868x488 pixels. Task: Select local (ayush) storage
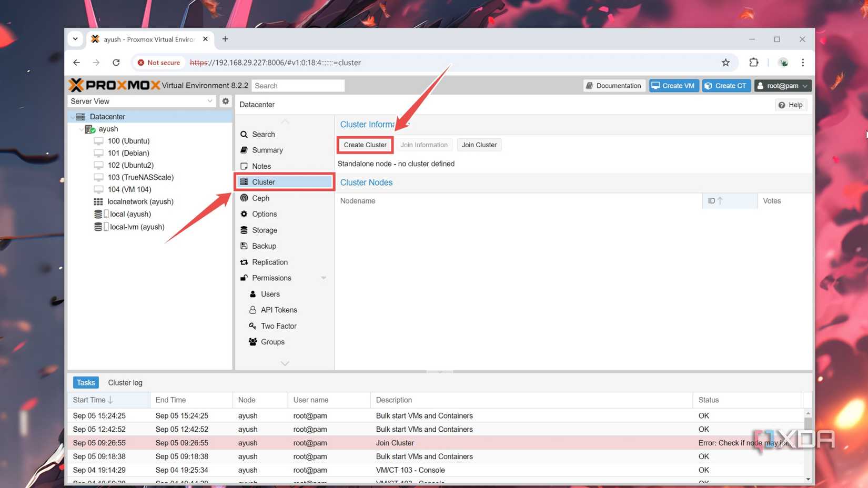[x=130, y=214]
